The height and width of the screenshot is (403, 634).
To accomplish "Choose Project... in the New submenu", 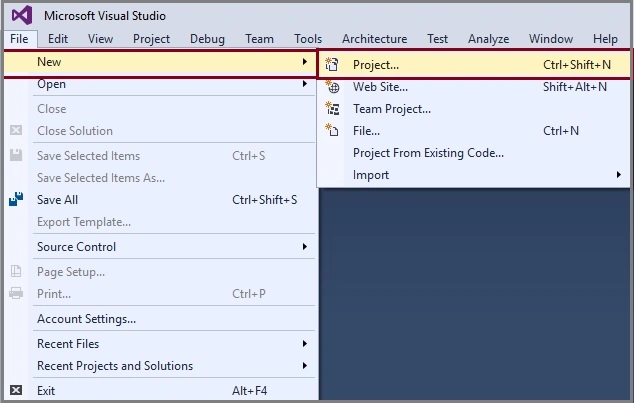I will [474, 65].
